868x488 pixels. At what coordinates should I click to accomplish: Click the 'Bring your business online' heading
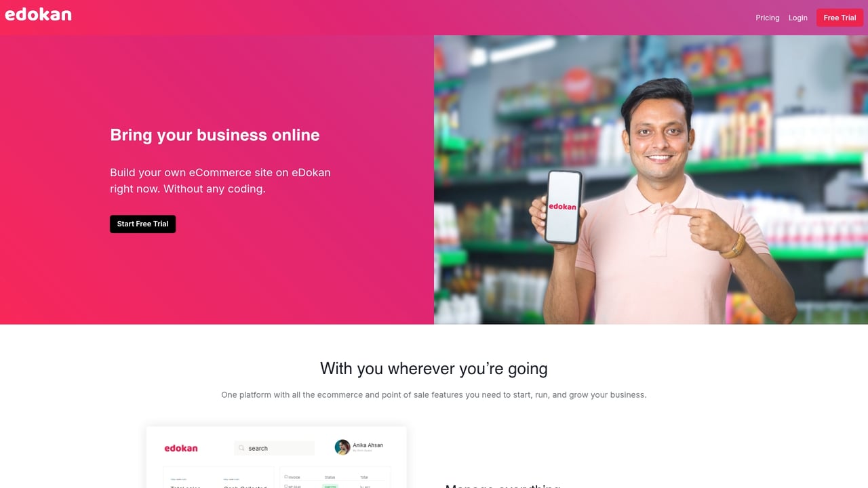(x=215, y=135)
